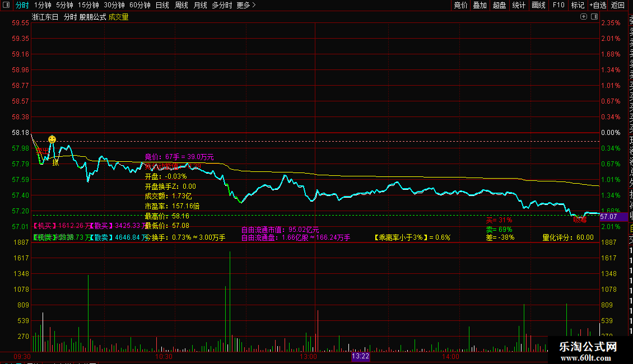Switch to the 15分钟 chart period
Viewport: 633px width, 364px height.
pyautogui.click(x=89, y=5)
